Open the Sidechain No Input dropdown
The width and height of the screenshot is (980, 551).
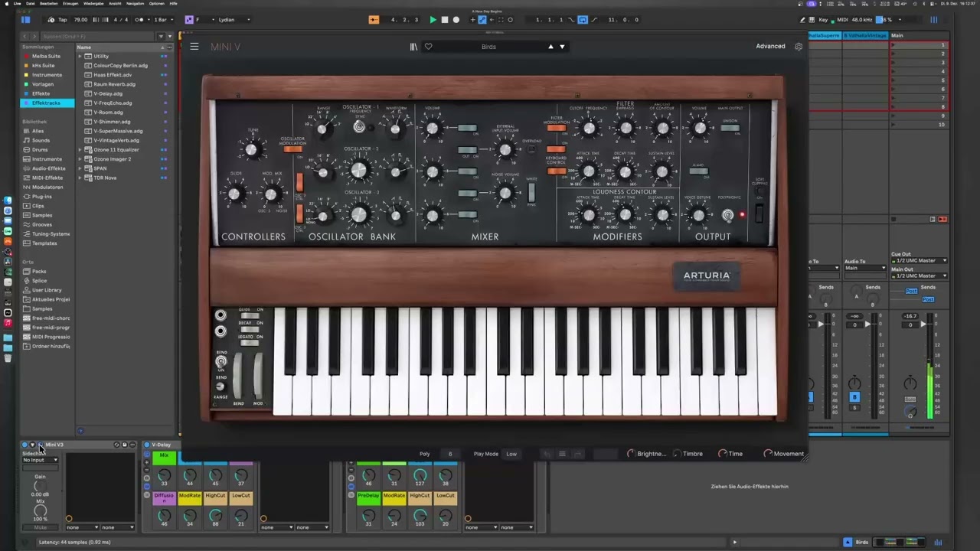(41, 460)
